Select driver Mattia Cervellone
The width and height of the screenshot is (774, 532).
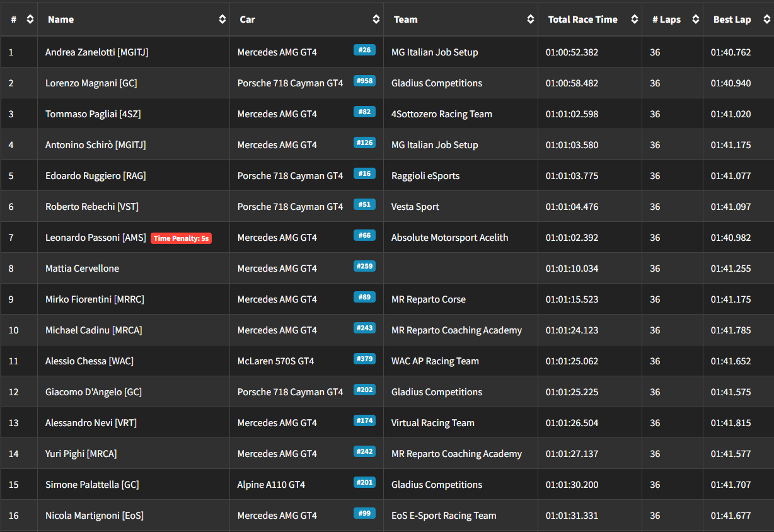[82, 269]
